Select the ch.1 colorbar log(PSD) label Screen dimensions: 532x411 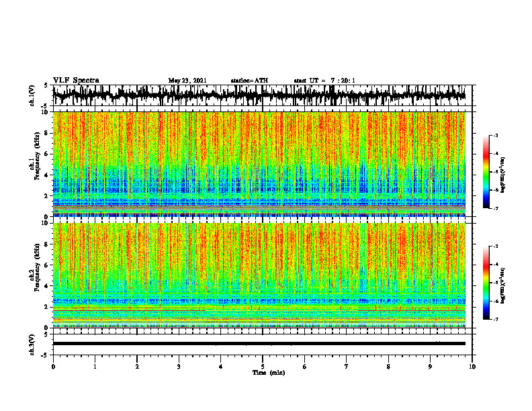coord(503,175)
